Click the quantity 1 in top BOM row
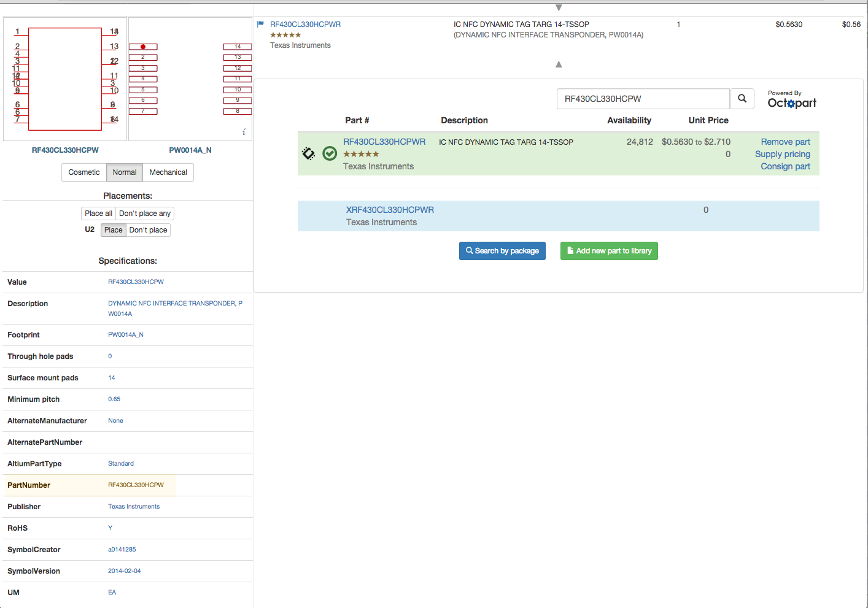This screenshot has height=608, width=868. coord(678,25)
